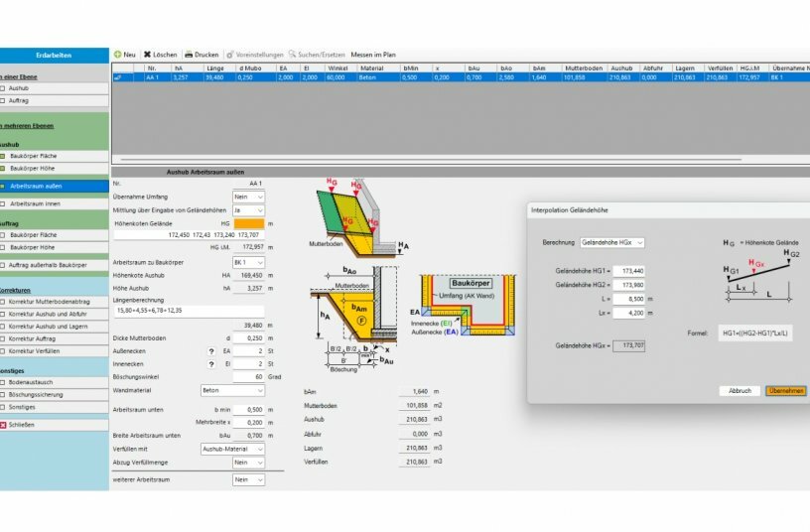This screenshot has height=532, width=810.
Task: Toggle the Bodenaustausch checkbox
Action: click(x=3, y=382)
